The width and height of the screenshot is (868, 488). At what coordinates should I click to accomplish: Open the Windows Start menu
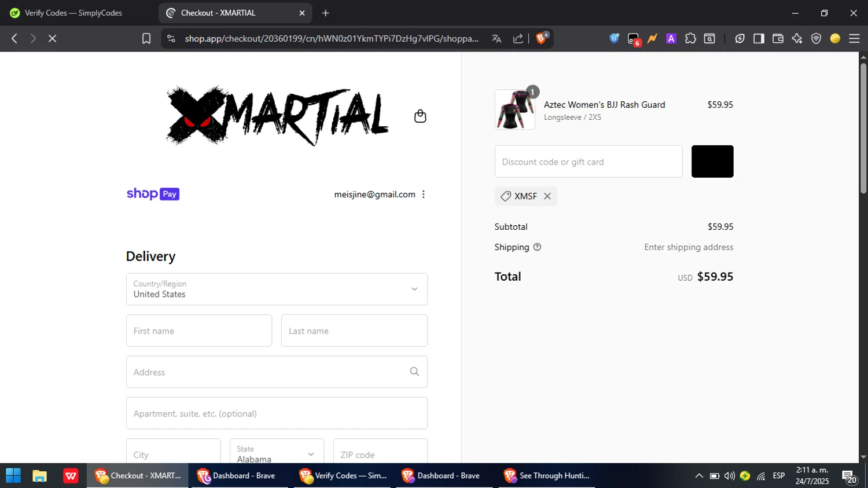tap(13, 476)
